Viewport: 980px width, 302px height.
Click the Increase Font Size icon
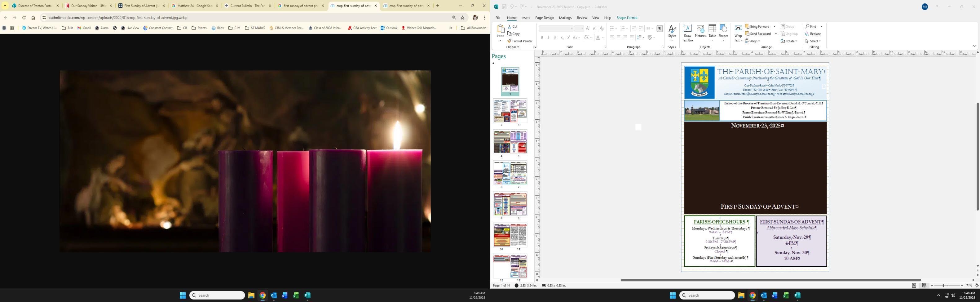pos(588,29)
